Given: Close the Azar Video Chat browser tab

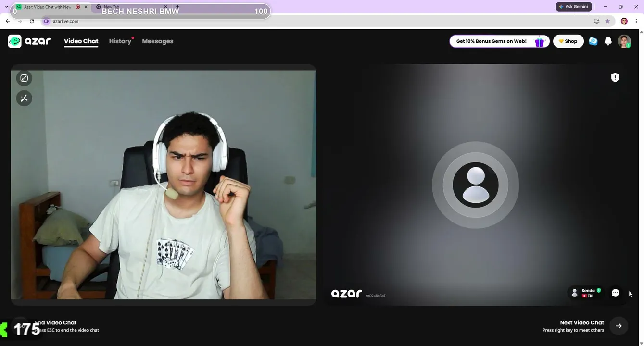Looking at the screenshot, I should [x=86, y=7].
